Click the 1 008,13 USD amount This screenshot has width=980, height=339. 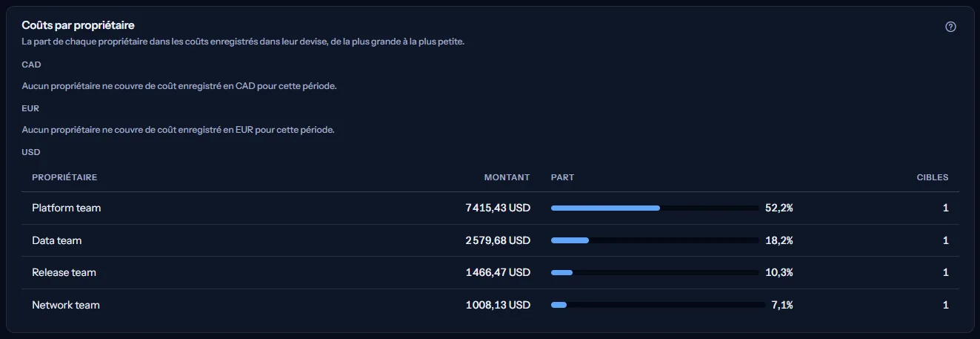pos(498,305)
